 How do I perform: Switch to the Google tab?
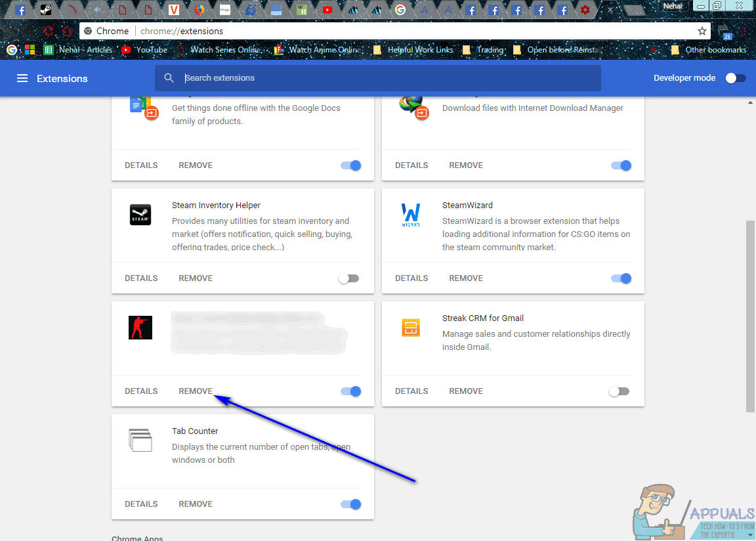[x=400, y=10]
